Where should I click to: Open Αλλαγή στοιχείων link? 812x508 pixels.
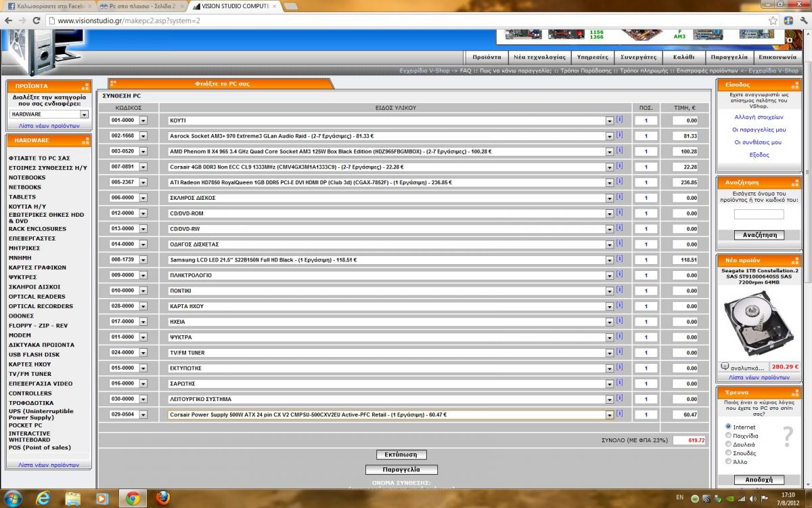click(759, 117)
